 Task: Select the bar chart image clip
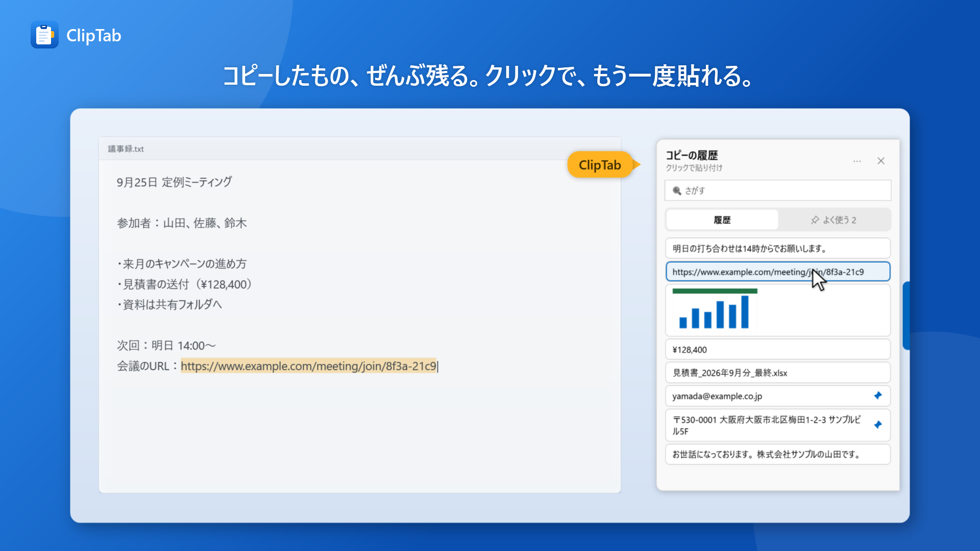[x=778, y=310]
